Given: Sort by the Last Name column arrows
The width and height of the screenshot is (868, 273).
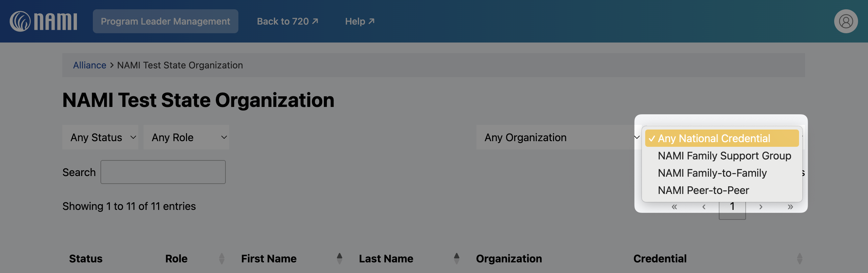Looking at the screenshot, I should [457, 258].
